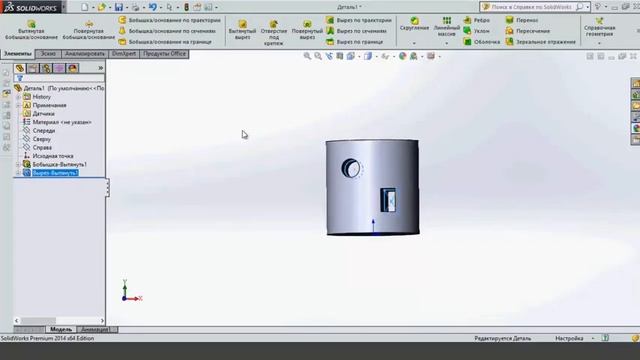Select the Уклон tool
This screenshot has height=360, width=640.
[477, 31]
